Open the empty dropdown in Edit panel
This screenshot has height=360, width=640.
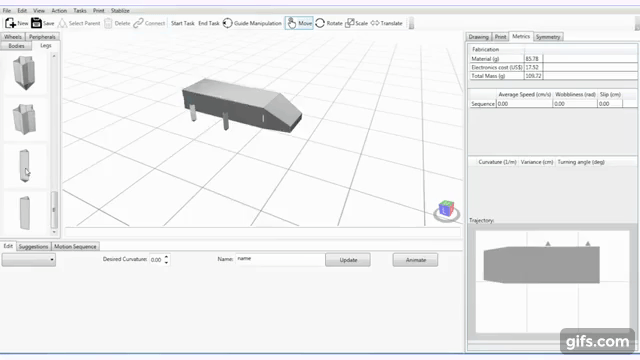coord(29,260)
